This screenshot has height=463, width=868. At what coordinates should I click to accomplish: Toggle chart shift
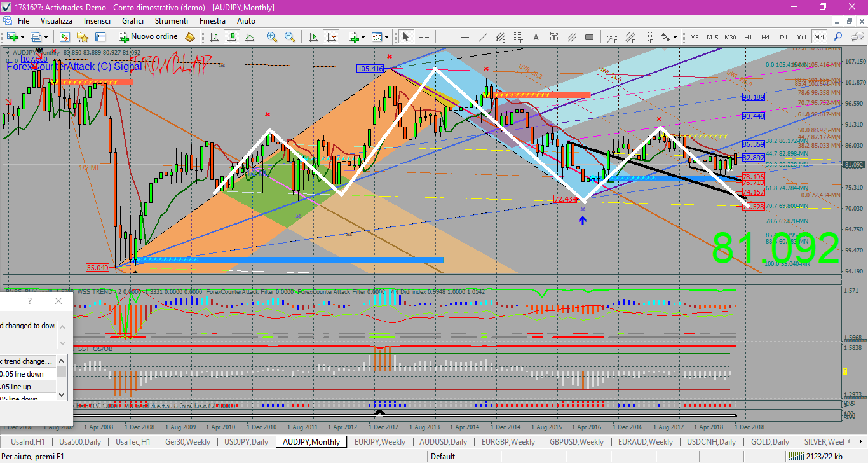point(330,37)
